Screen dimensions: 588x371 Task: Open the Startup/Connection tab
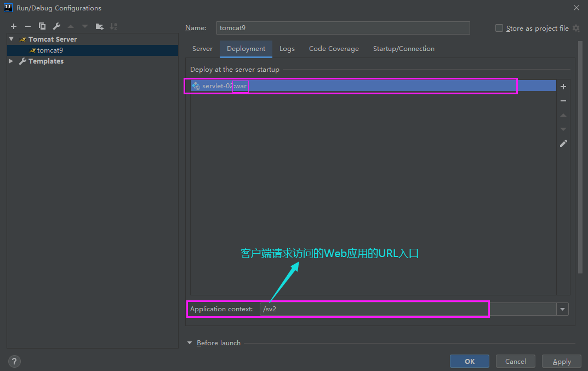pyautogui.click(x=403, y=49)
